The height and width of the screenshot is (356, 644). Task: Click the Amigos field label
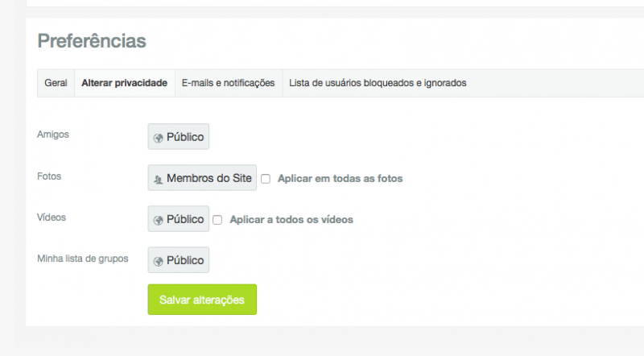coord(53,135)
